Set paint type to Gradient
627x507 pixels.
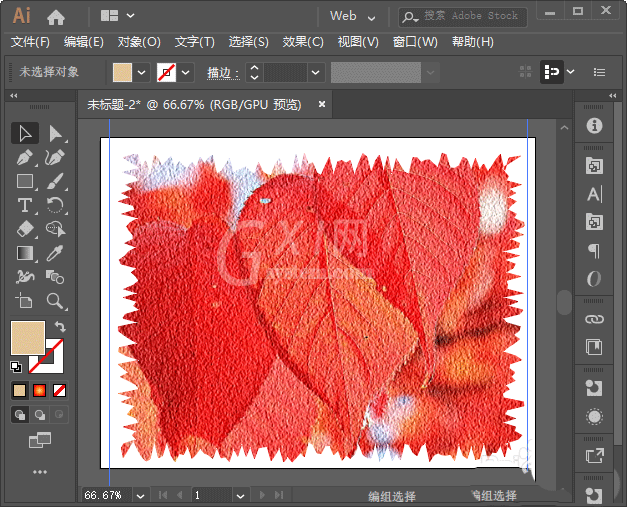(x=40, y=390)
